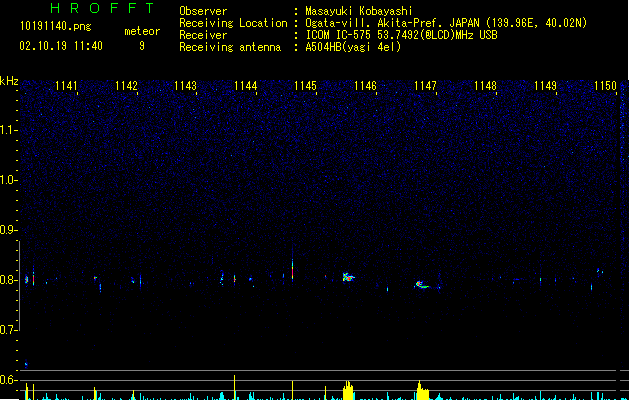Click the Receiver ICOM IC-575 line
629x400 pixels.
(338, 35)
